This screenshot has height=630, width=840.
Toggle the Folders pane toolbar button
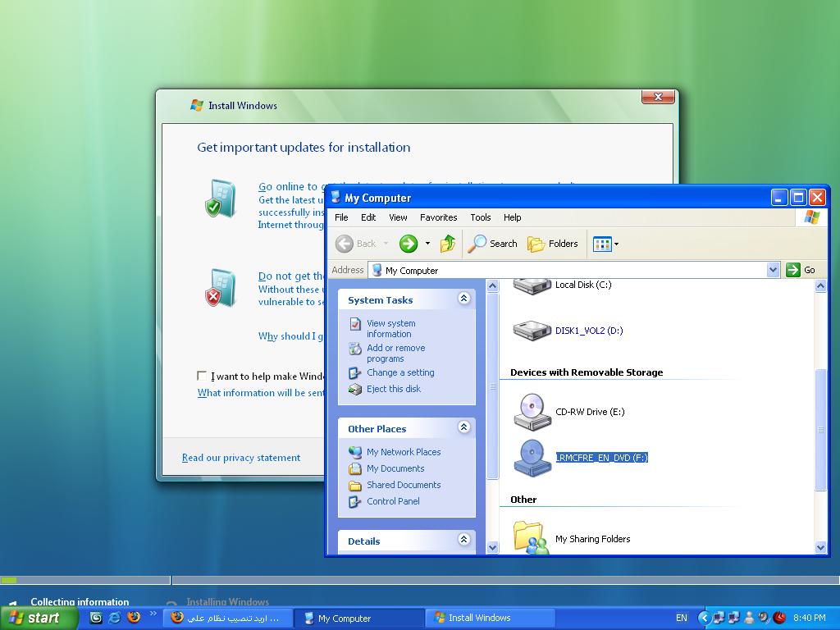click(552, 244)
